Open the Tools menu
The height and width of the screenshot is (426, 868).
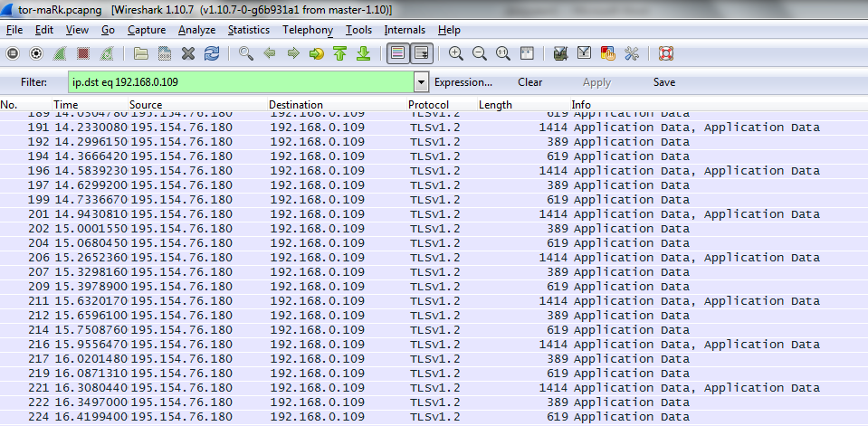coord(358,30)
